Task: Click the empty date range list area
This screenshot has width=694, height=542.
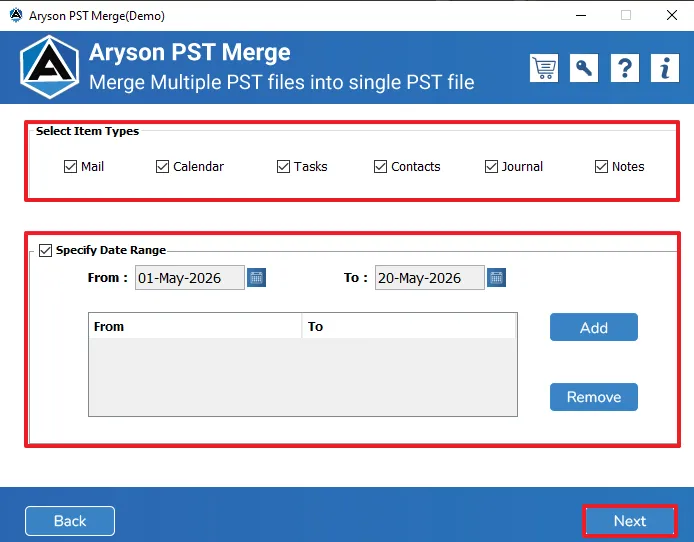Action: tap(303, 377)
